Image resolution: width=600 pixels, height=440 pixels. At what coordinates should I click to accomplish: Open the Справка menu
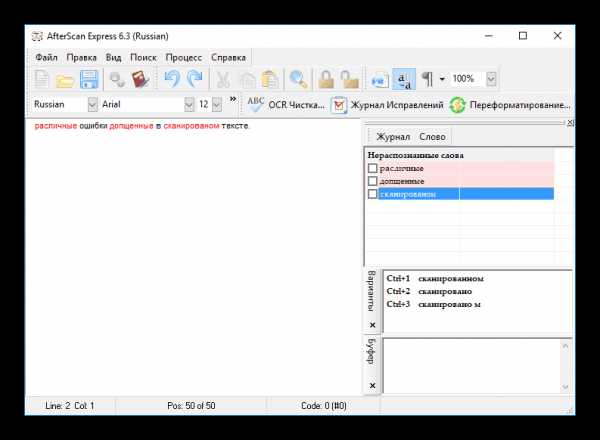tap(228, 58)
